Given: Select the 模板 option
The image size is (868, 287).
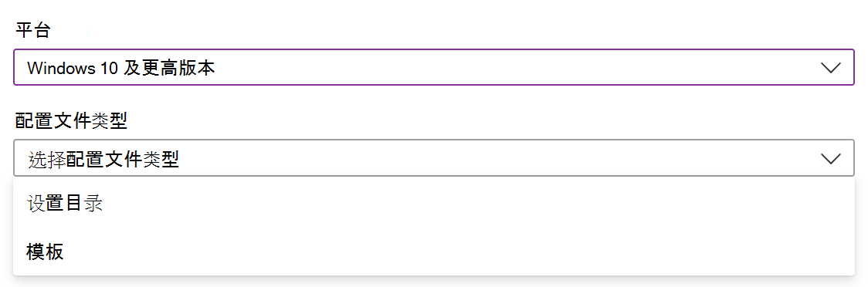Looking at the screenshot, I should point(433,252).
